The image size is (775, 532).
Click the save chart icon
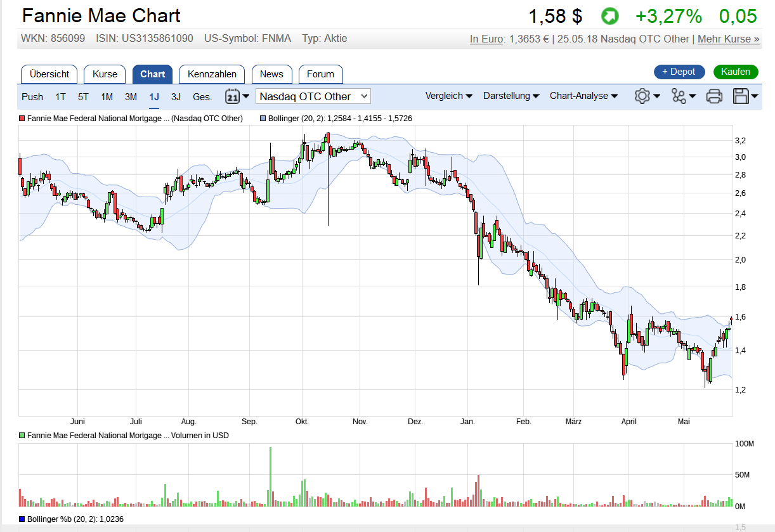[x=741, y=96]
